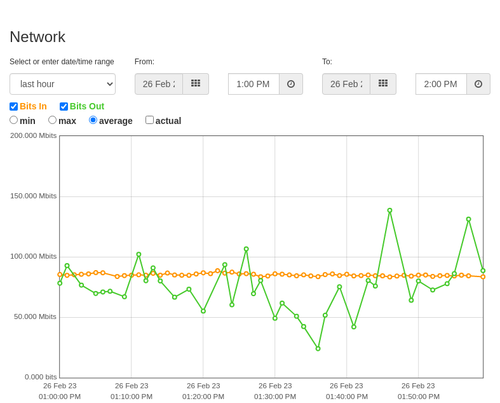This screenshot has width=500, height=403.
Task: Uncheck the Bits In checkbox
Action: 14,106
